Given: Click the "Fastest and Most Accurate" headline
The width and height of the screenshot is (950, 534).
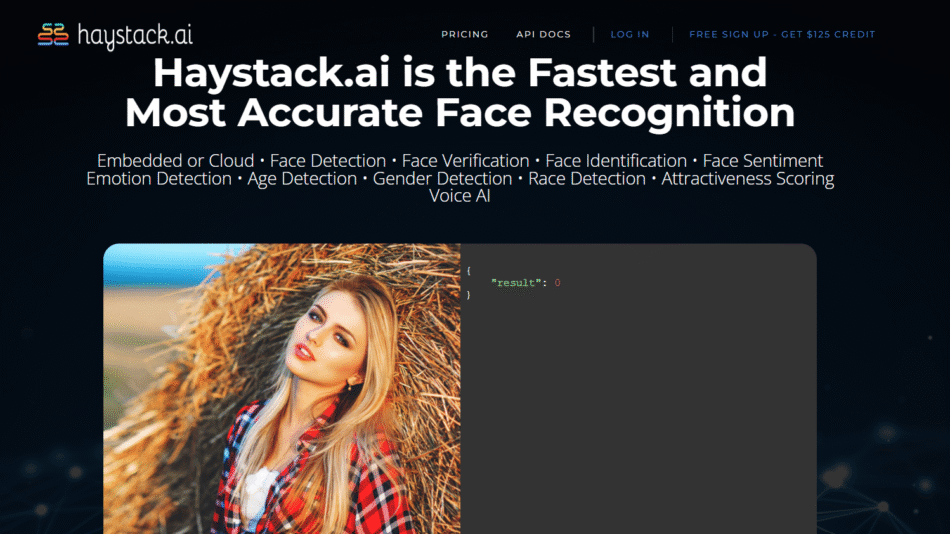Looking at the screenshot, I should click(x=460, y=92).
